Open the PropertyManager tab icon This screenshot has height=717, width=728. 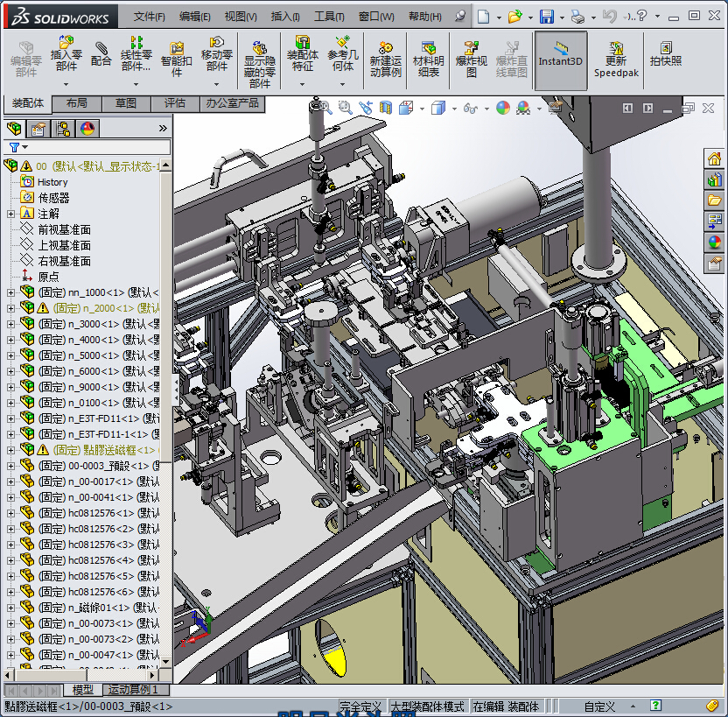tap(39, 130)
